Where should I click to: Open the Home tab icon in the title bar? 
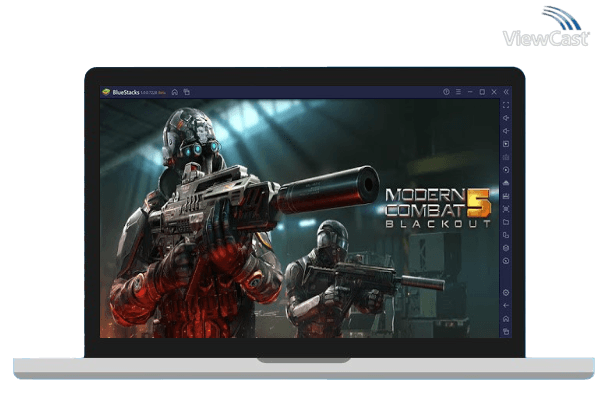(x=175, y=92)
